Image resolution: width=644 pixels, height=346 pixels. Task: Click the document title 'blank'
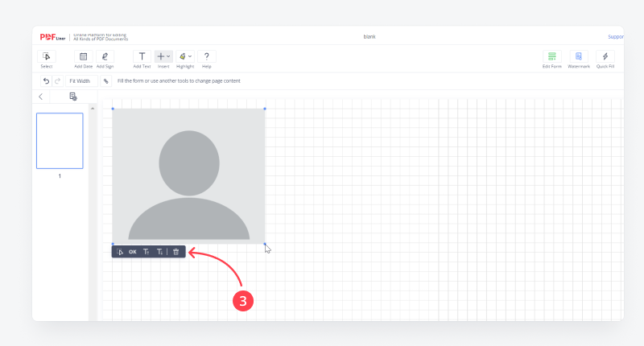(x=369, y=36)
